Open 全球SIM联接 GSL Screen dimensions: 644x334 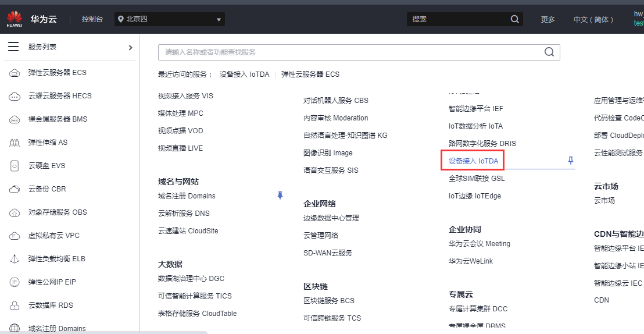477,179
